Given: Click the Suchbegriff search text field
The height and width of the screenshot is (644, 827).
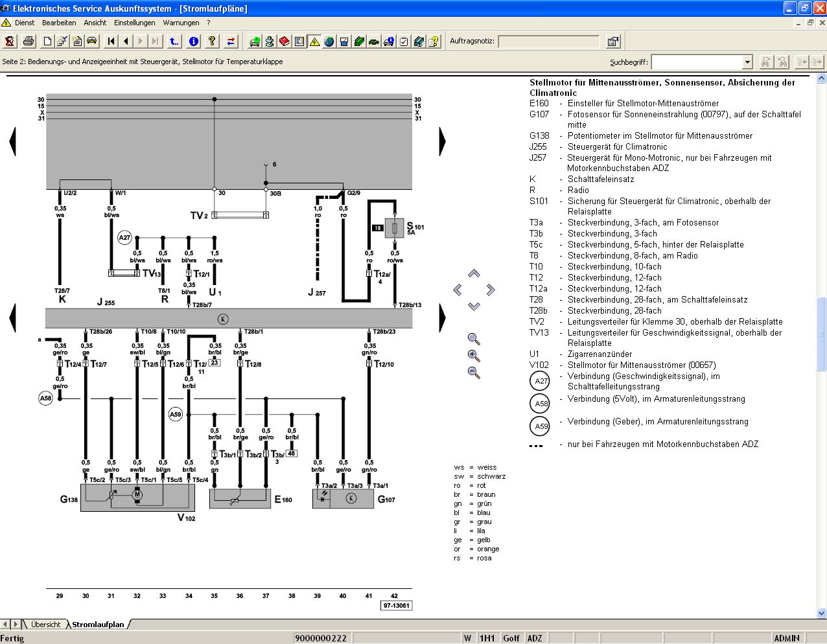Looking at the screenshot, I should tap(697, 62).
